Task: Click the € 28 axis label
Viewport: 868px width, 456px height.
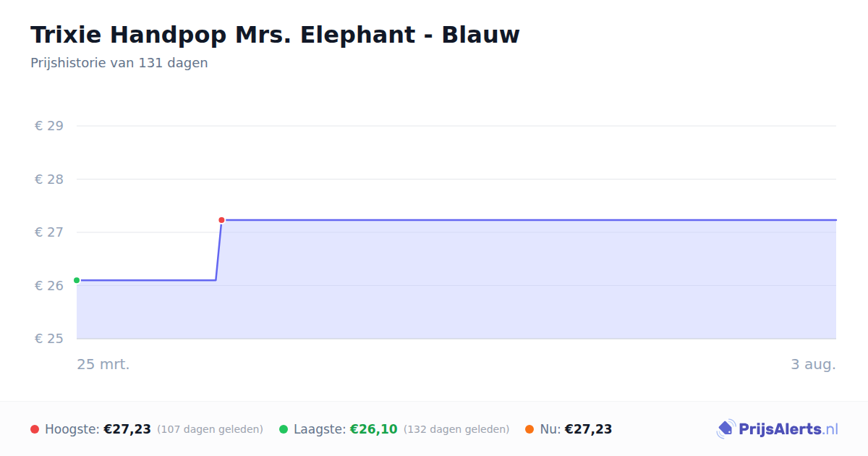Action: [49, 180]
